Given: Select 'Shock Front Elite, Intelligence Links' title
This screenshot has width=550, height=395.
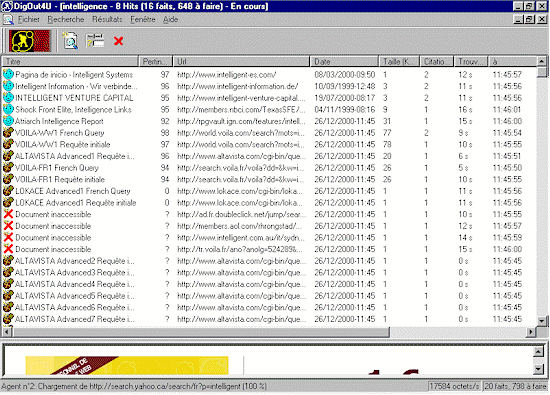Looking at the screenshot, I should pos(73,109).
